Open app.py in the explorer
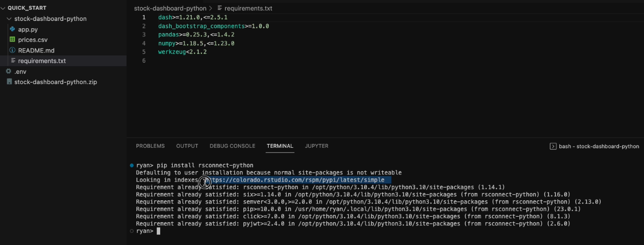Viewport: 644px width, 245px height. (x=28, y=29)
